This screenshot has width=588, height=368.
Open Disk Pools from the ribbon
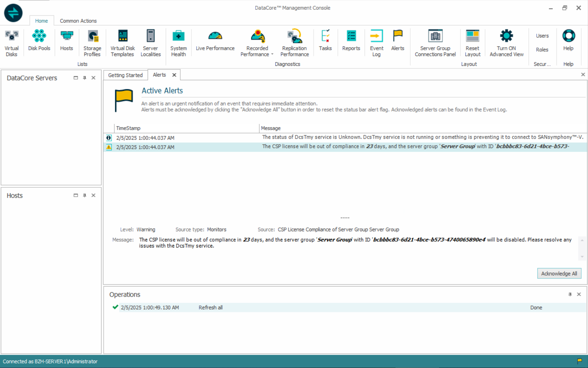[39, 40]
